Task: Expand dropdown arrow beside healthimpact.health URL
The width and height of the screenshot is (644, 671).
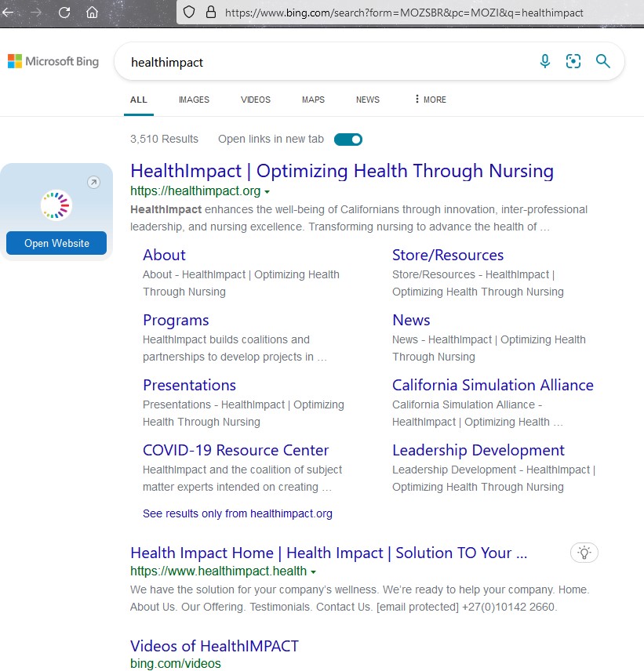Action: tap(314, 572)
